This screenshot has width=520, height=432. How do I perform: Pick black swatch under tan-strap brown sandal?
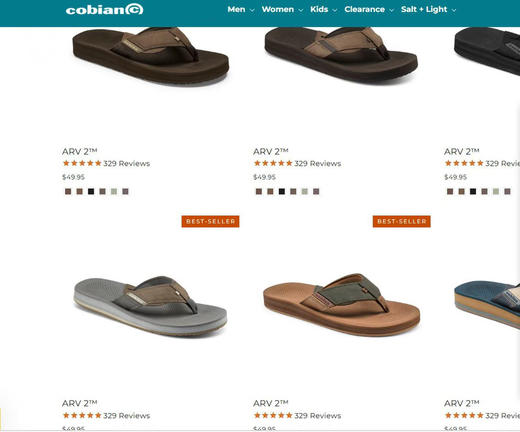[282, 191]
